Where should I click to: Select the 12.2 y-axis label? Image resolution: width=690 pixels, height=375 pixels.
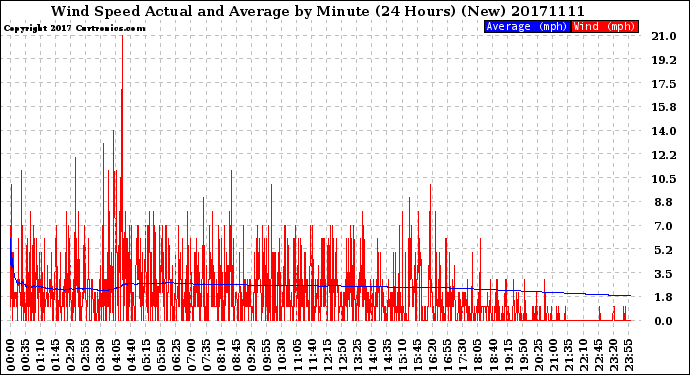coord(664,155)
